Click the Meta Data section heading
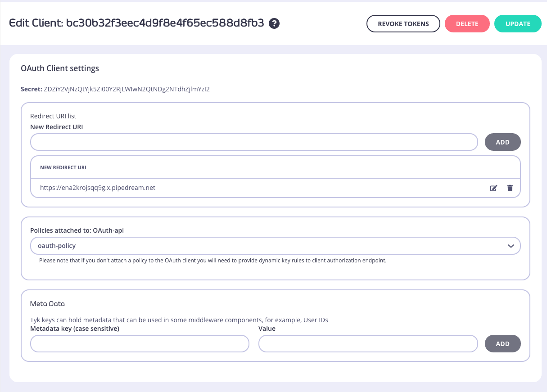 coord(47,304)
